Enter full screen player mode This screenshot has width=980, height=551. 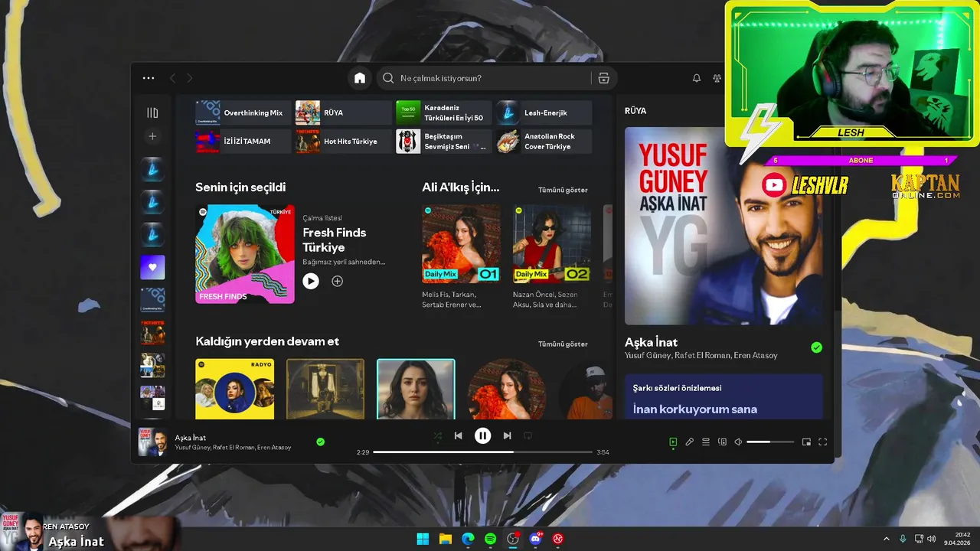point(823,442)
